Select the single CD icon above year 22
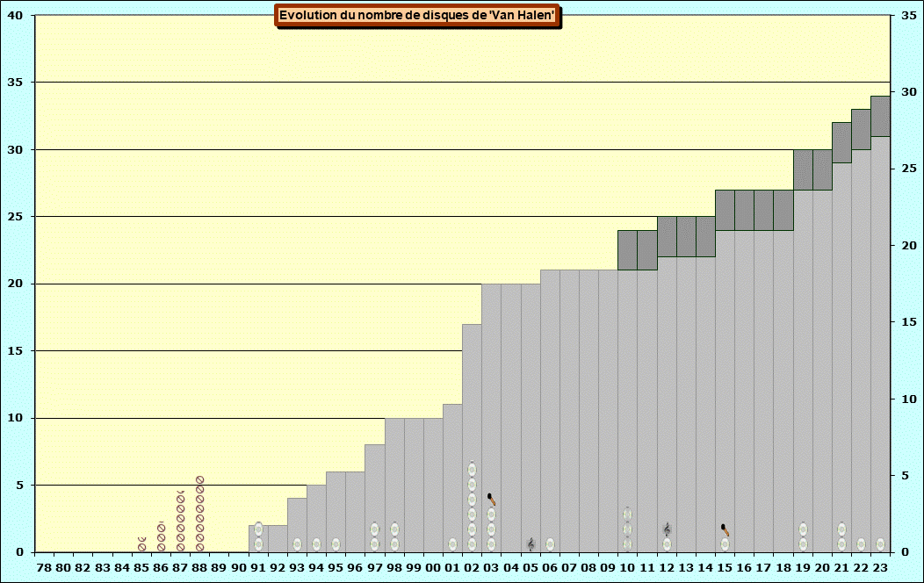Screen dimensions: 924x583 [x=861, y=544]
